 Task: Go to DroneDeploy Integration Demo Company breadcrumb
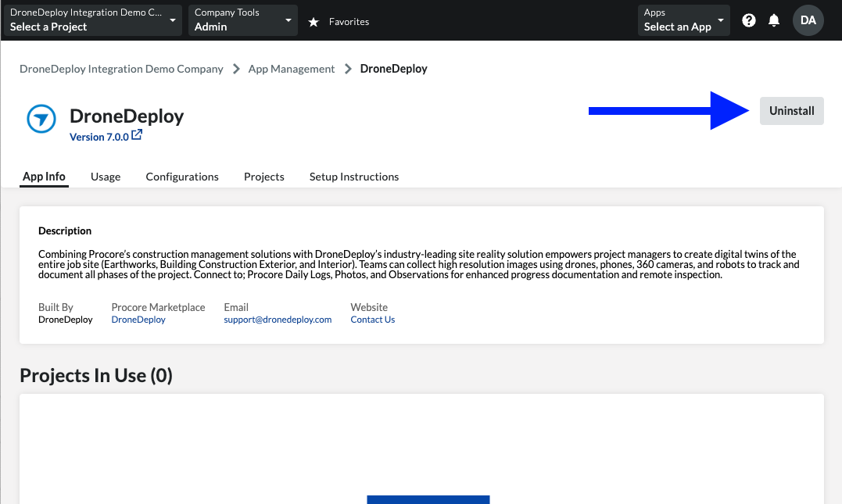pyautogui.click(x=121, y=69)
